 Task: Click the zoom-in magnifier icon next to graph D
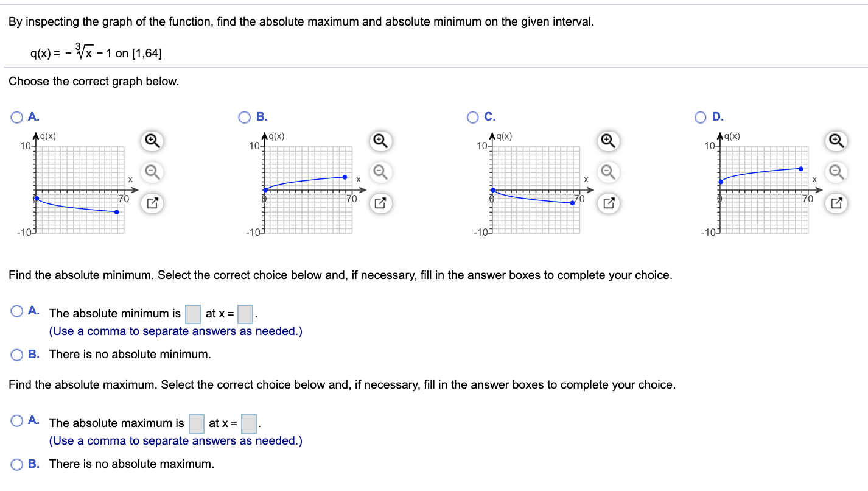836,141
